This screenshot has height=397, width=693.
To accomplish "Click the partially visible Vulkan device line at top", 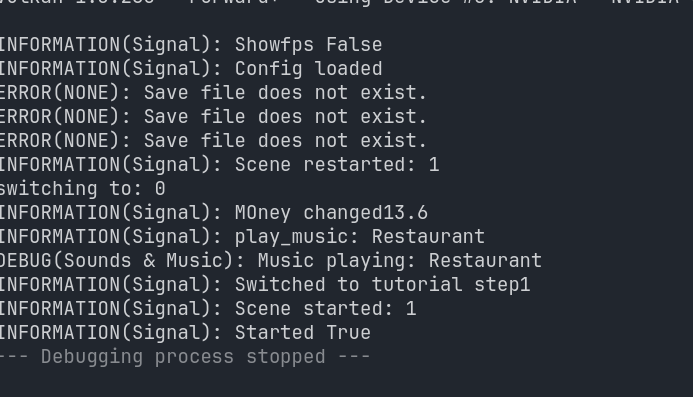I will pyautogui.click(x=339, y=3).
